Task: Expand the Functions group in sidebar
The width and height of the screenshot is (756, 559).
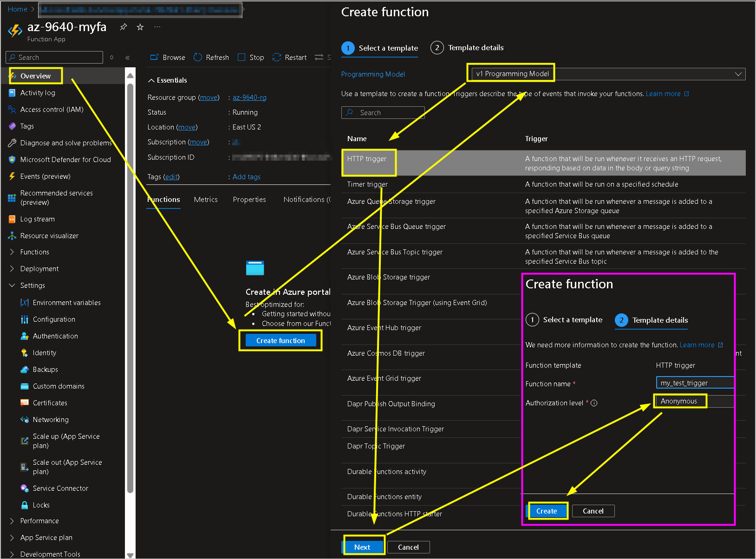Action: 12,252
